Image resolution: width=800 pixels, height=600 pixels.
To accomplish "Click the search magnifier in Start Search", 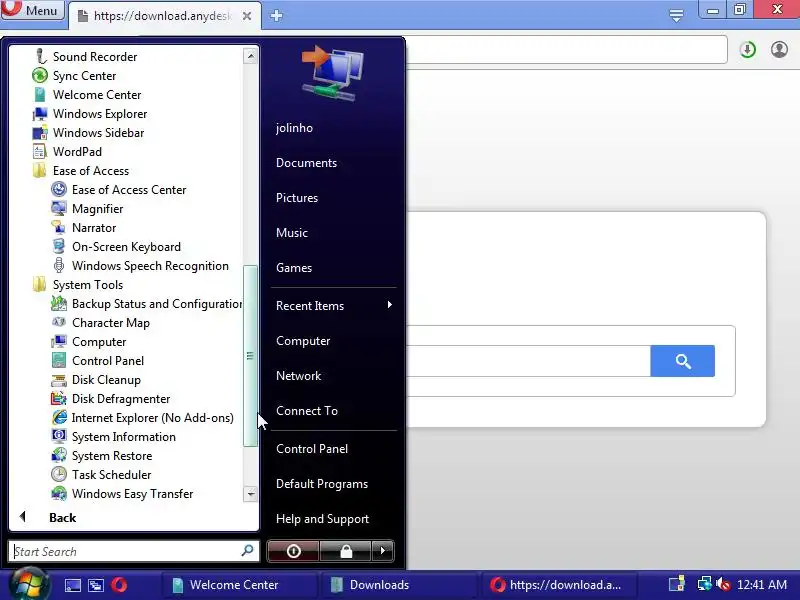I will (x=247, y=551).
